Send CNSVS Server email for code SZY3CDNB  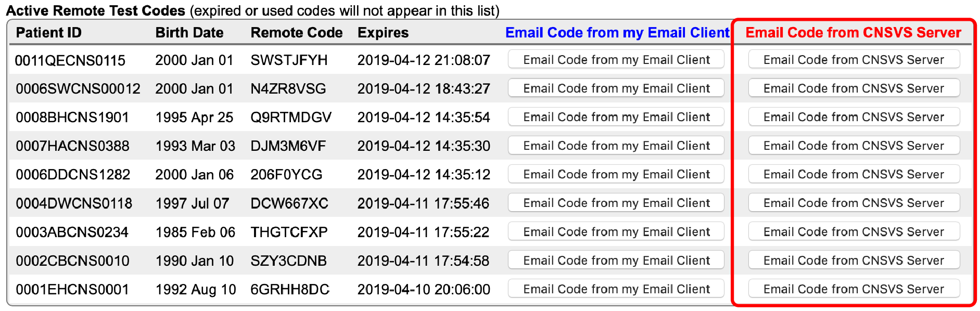point(854,260)
